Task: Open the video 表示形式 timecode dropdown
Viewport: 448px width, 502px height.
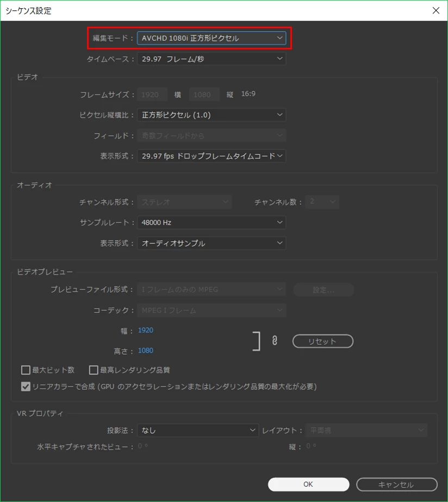Action: (211, 156)
